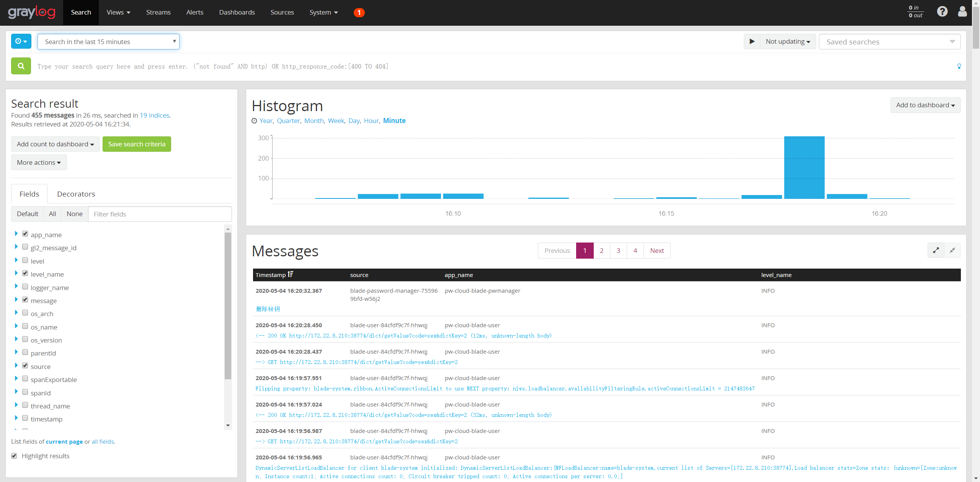This screenshot has height=482, width=980.
Task: Click the Save search criteria button
Action: [137, 144]
